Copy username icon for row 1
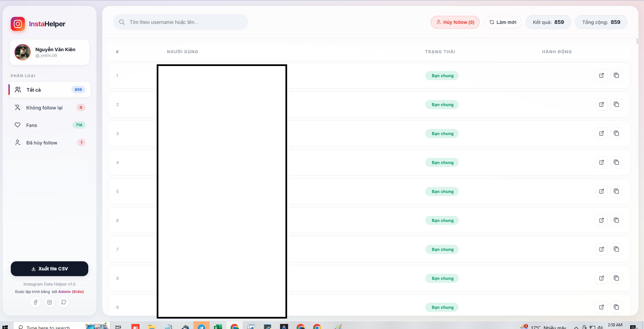Viewport: 644px width, 329px height. point(616,75)
